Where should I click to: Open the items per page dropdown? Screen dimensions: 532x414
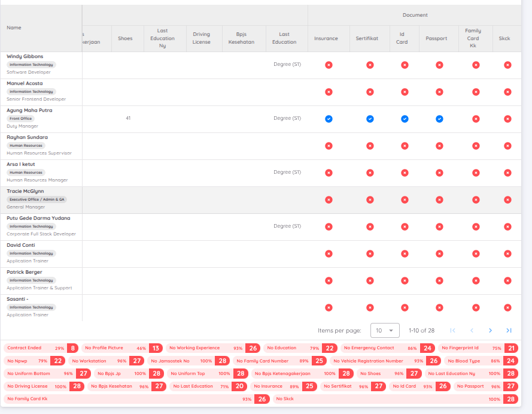click(386, 330)
